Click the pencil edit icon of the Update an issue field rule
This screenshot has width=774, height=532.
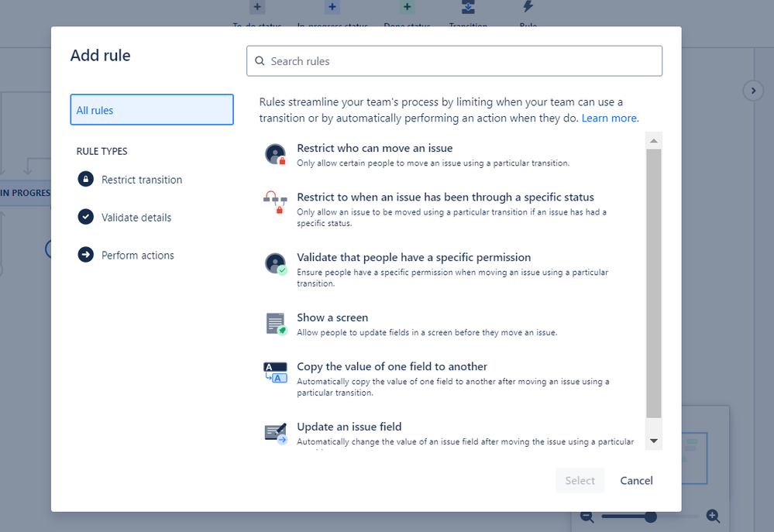tap(276, 434)
